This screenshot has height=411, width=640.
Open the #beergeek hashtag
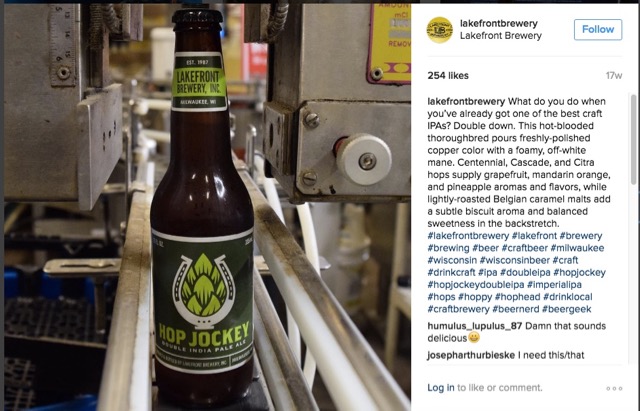pos(567,309)
